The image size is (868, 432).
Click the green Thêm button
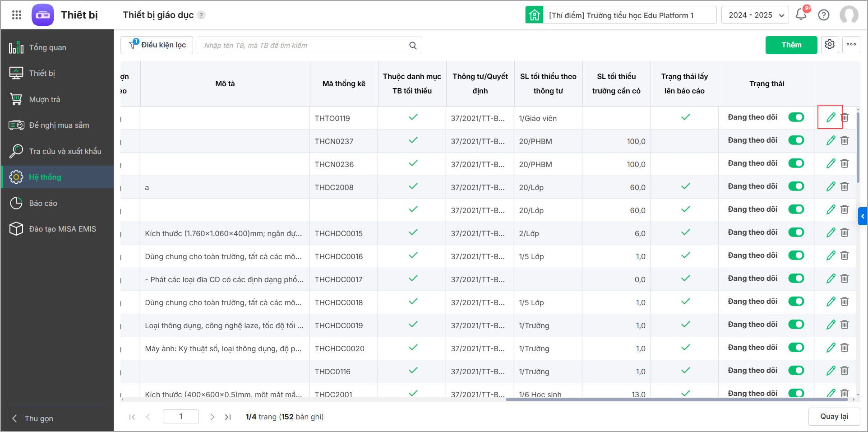[x=791, y=45]
